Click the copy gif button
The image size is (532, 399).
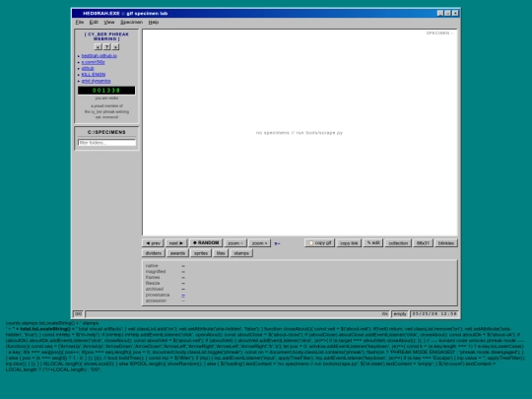319,243
